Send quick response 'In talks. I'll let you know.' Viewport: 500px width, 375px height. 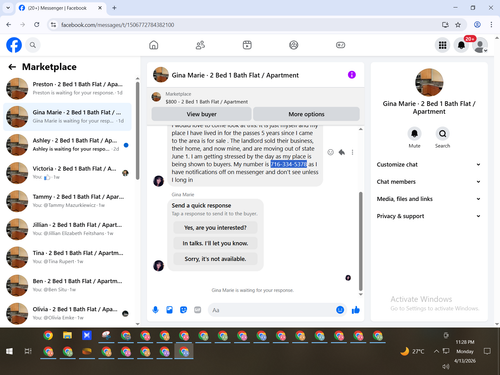click(x=215, y=243)
